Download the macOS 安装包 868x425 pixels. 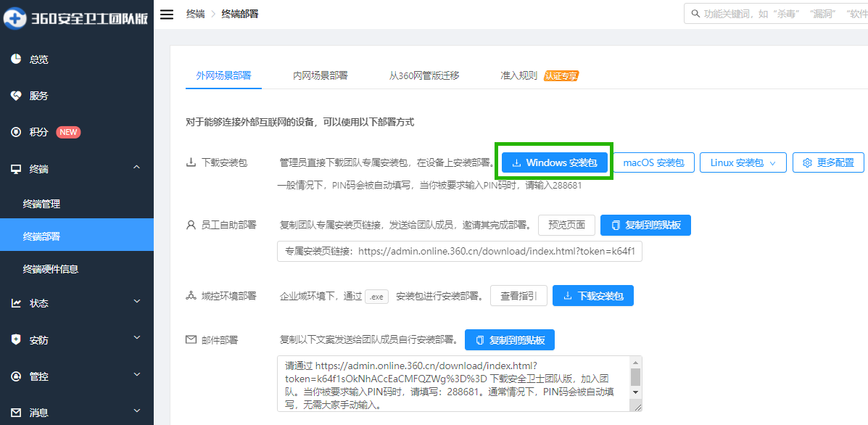coord(654,162)
